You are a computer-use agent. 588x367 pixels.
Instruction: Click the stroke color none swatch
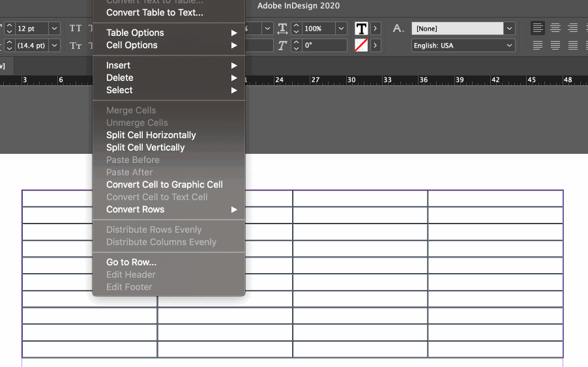(x=361, y=46)
